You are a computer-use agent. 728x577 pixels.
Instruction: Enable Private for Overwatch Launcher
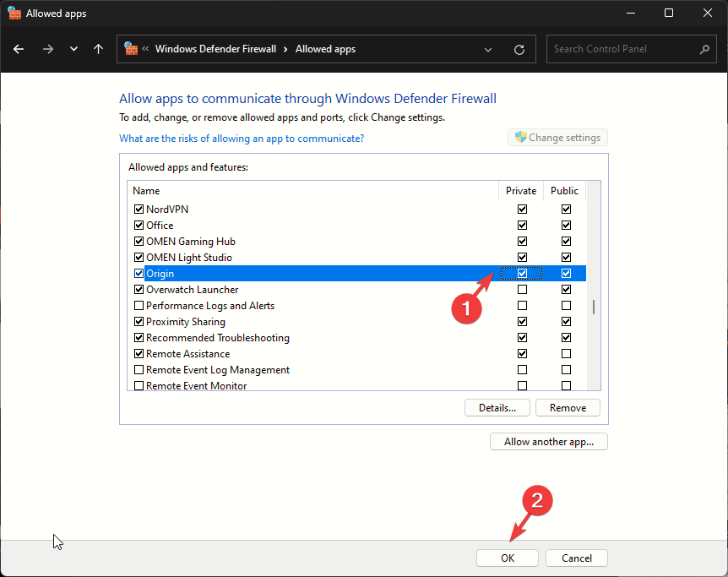click(522, 290)
